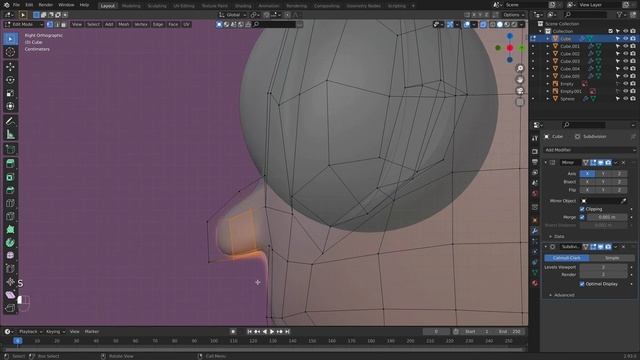Image resolution: width=640 pixels, height=360 pixels.
Task: Toggle Mirror Bisect Y button
Action: pyautogui.click(x=603, y=182)
